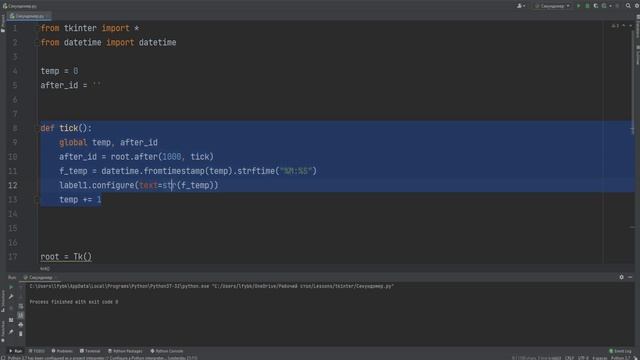The width and height of the screenshot is (640, 360).
Task: Open the Structure tool window stripe
Action: [3, 301]
